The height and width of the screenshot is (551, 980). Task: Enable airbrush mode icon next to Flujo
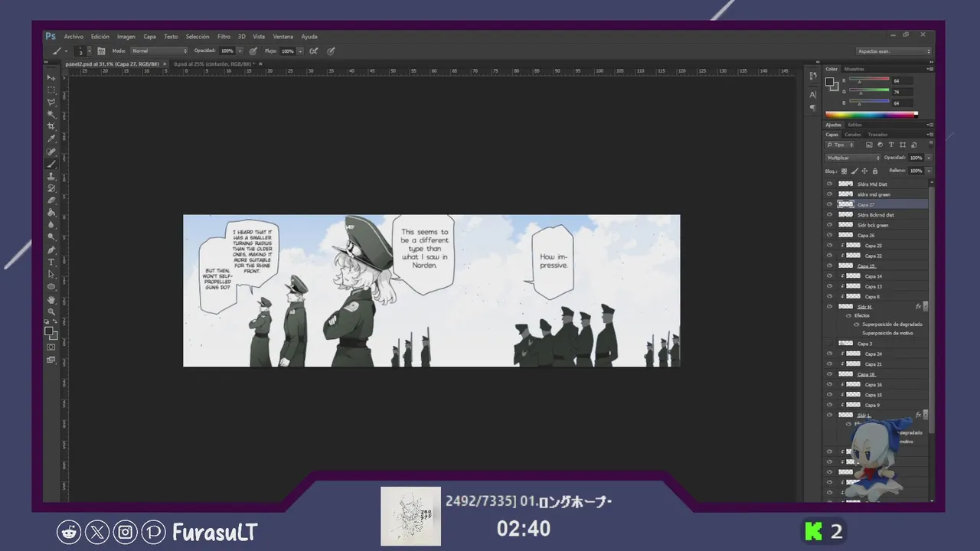point(314,51)
